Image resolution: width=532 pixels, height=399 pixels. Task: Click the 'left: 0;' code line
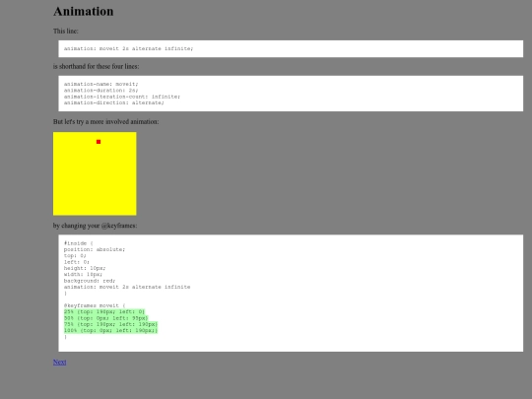(77, 262)
